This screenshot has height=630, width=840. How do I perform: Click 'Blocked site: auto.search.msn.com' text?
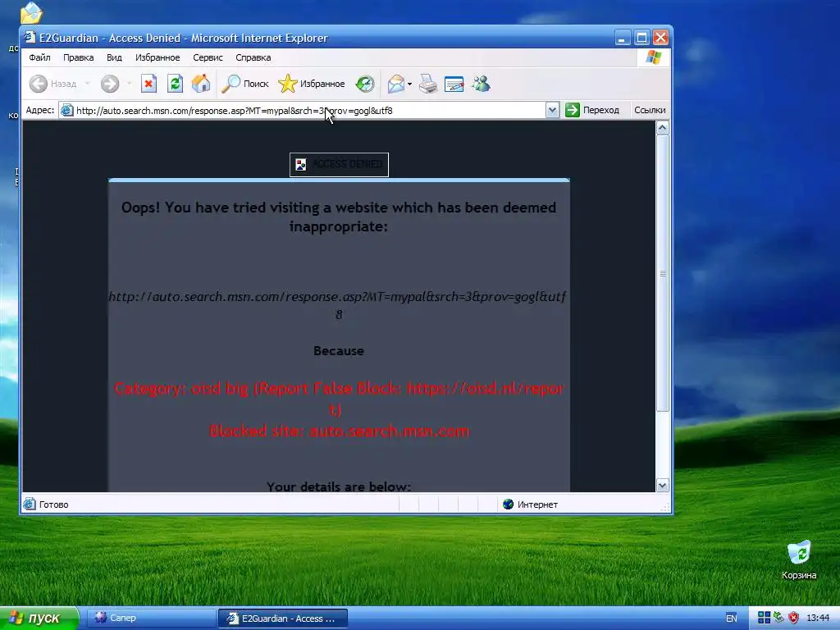(x=339, y=431)
